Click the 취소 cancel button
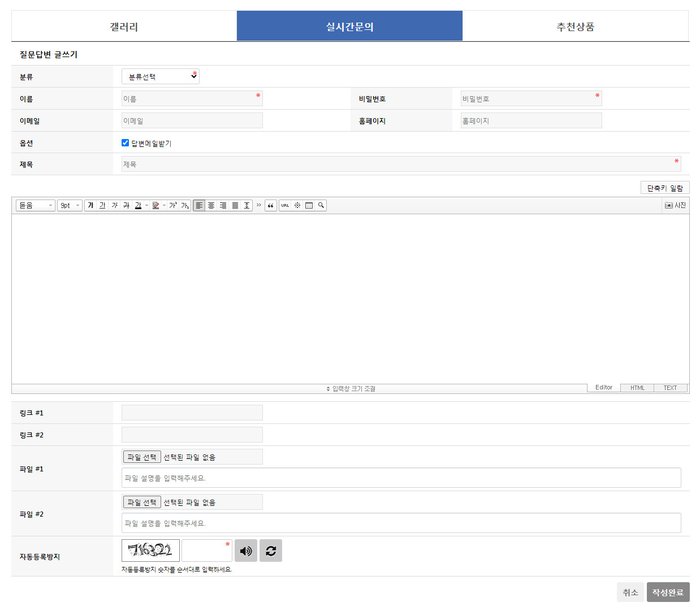This screenshot has width=700, height=611. (630, 592)
